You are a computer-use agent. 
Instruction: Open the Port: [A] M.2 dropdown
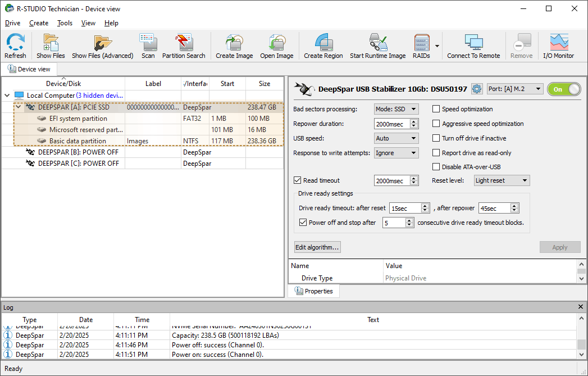[515, 89]
